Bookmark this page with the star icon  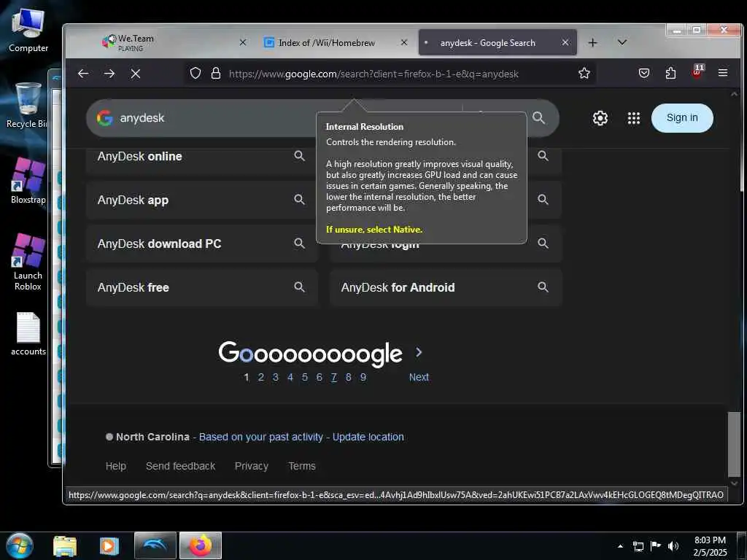pos(584,74)
